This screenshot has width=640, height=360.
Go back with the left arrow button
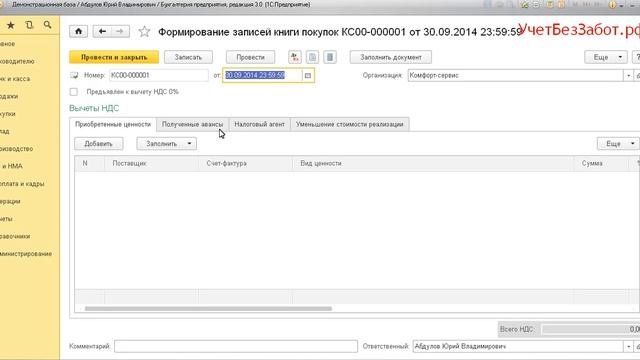[102, 31]
